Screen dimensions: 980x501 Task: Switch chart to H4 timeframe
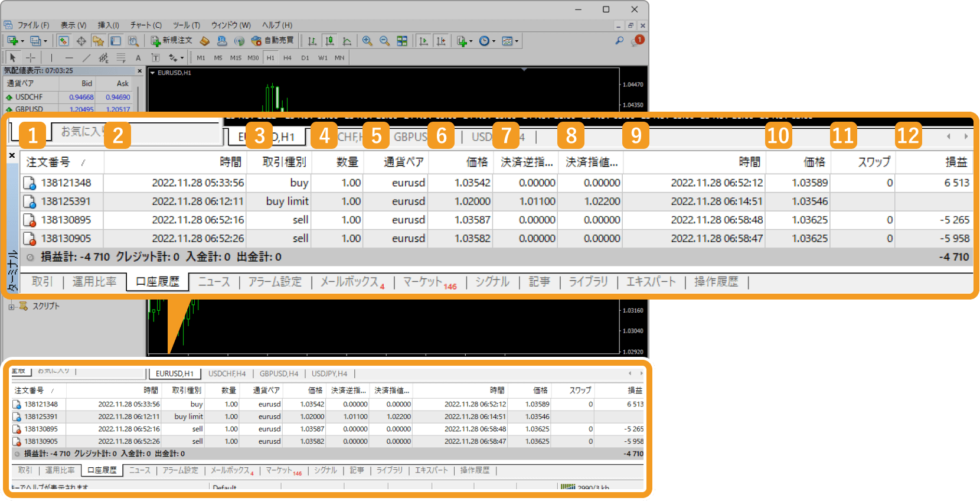click(x=288, y=58)
